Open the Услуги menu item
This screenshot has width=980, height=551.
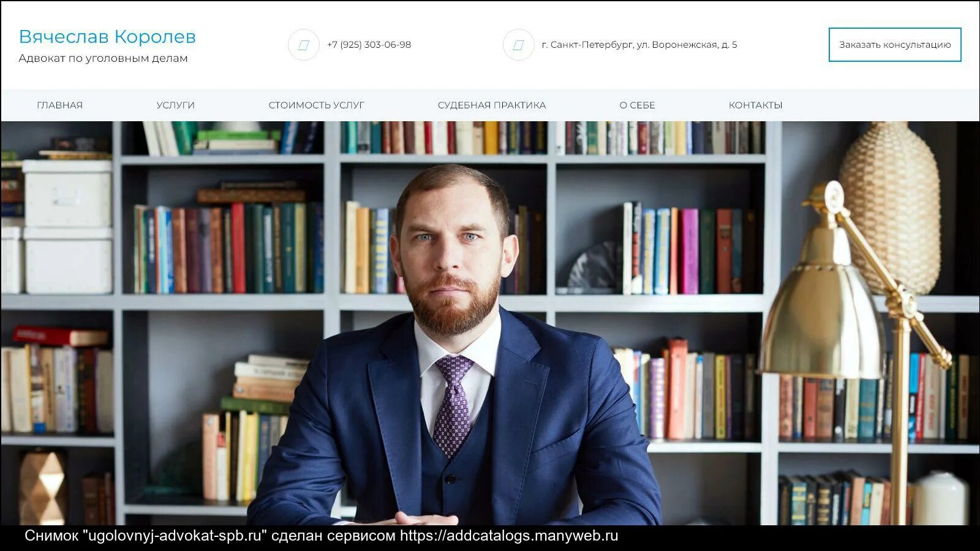[175, 105]
